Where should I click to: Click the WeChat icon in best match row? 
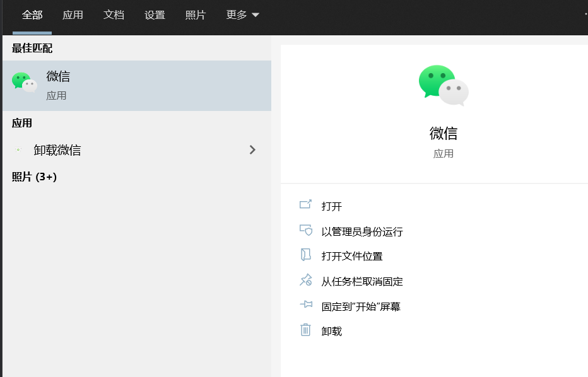25,82
